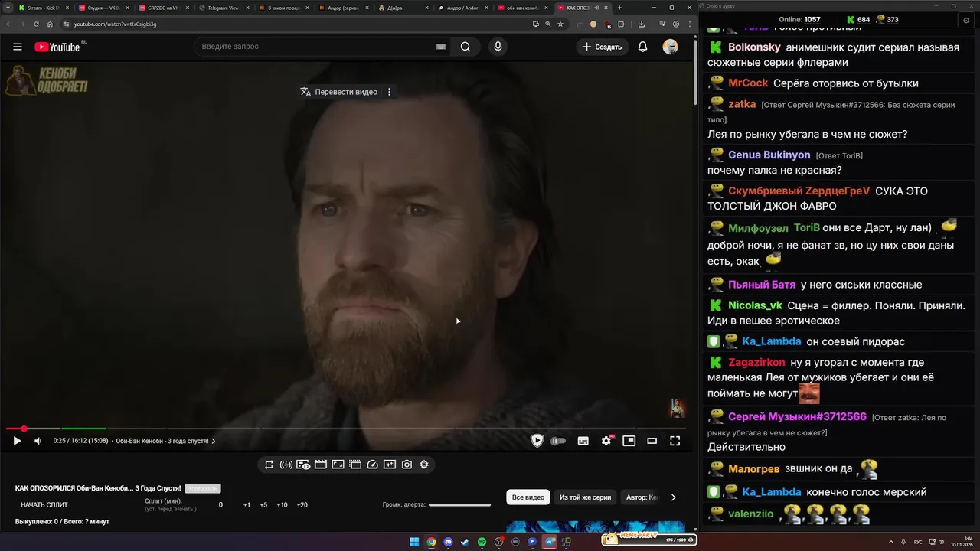This screenshot has height=551, width=980.
Task: Click the audio boost icon in enhancer toolbar
Action: [x=286, y=465]
